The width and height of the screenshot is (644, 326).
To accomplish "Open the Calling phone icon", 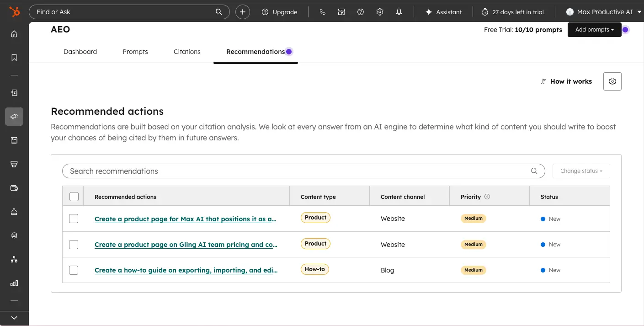I will (x=323, y=12).
